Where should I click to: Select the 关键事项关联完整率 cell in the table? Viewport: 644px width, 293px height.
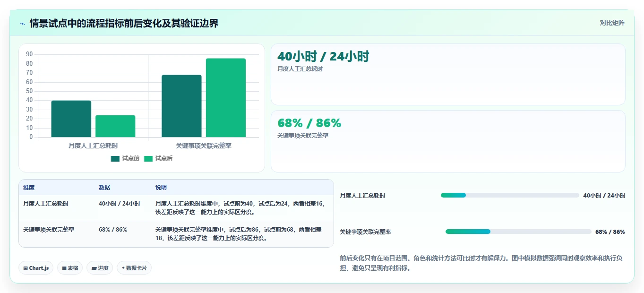(x=49, y=230)
